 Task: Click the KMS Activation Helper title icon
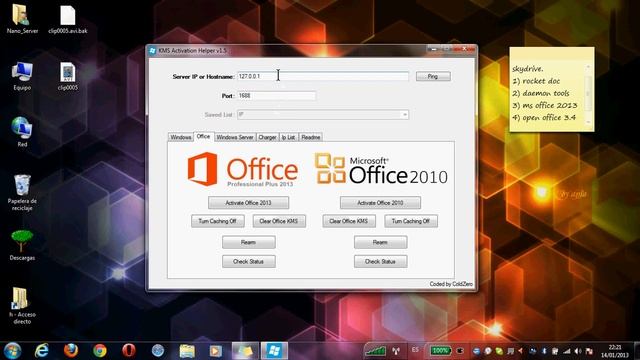[153, 51]
